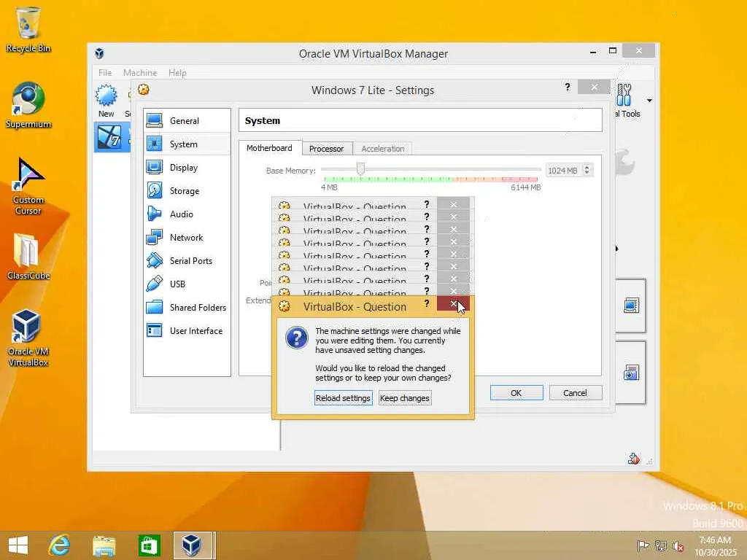Open File menu in VirtualBox Manager
747x560 pixels.
(105, 72)
